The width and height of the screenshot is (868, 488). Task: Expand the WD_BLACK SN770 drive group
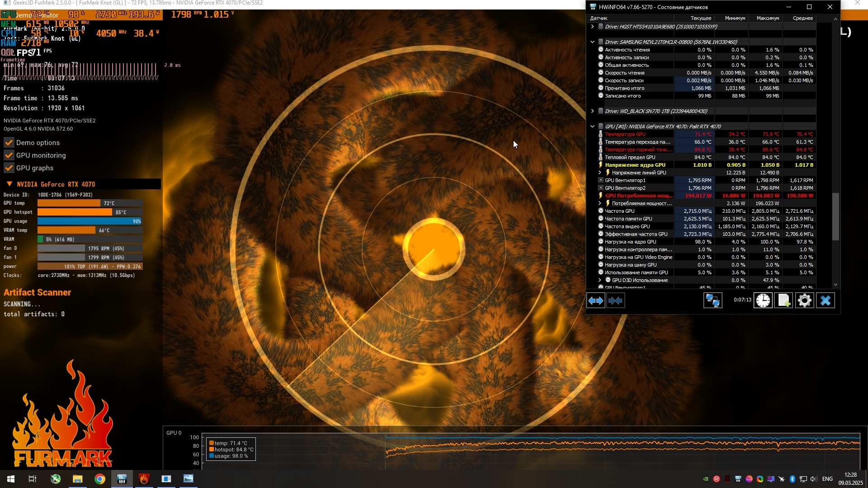pos(592,111)
